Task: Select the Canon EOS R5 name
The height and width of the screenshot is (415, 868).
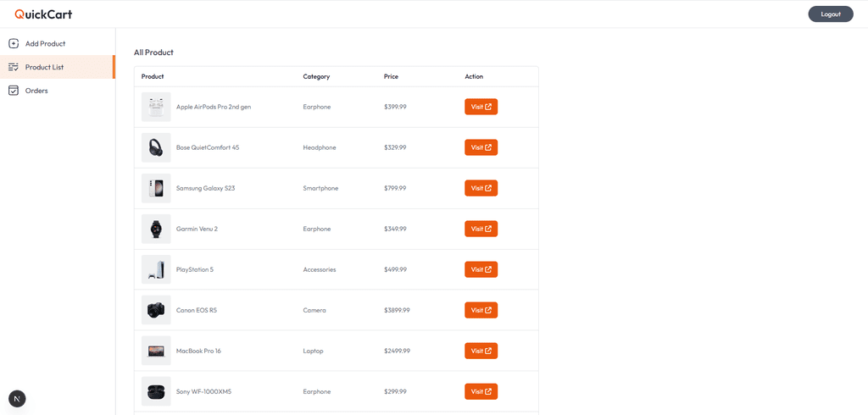Action: [196, 311]
